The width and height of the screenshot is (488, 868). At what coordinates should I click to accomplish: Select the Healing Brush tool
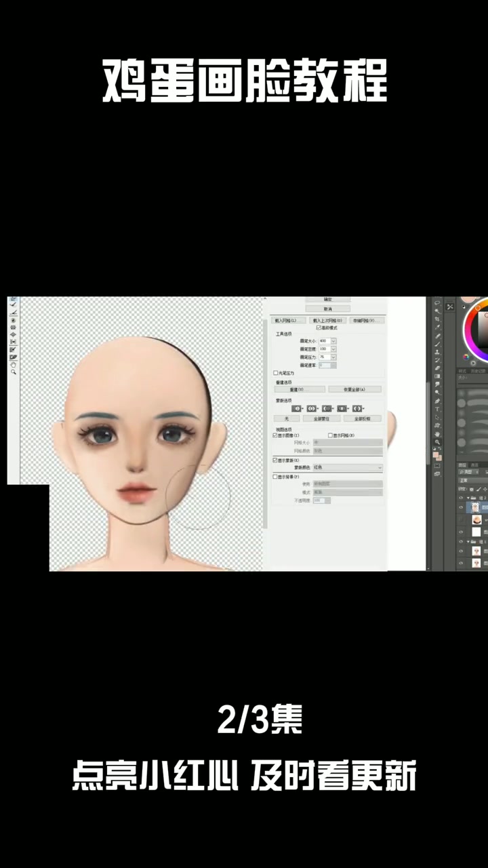pyautogui.click(x=437, y=336)
